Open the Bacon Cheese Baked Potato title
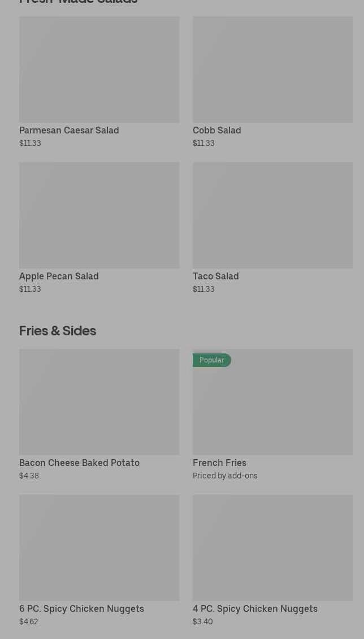This screenshot has width=364, height=639. tap(79, 463)
